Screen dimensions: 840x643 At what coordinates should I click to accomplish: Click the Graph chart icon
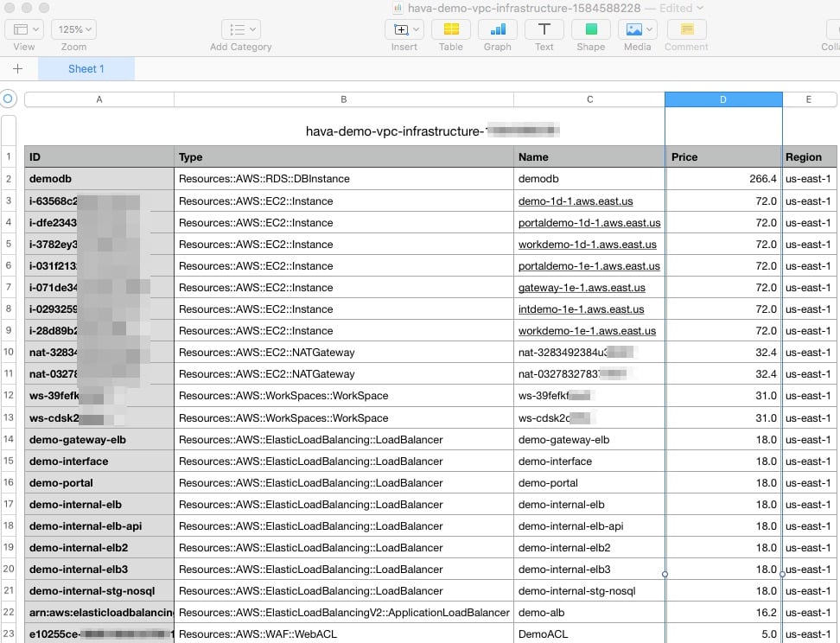pos(497,29)
